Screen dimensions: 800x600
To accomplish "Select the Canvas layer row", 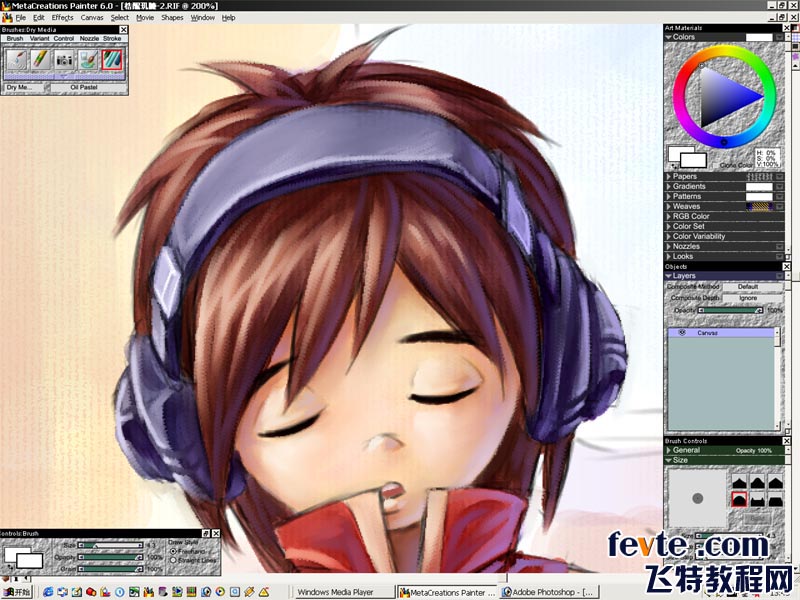I will point(720,332).
